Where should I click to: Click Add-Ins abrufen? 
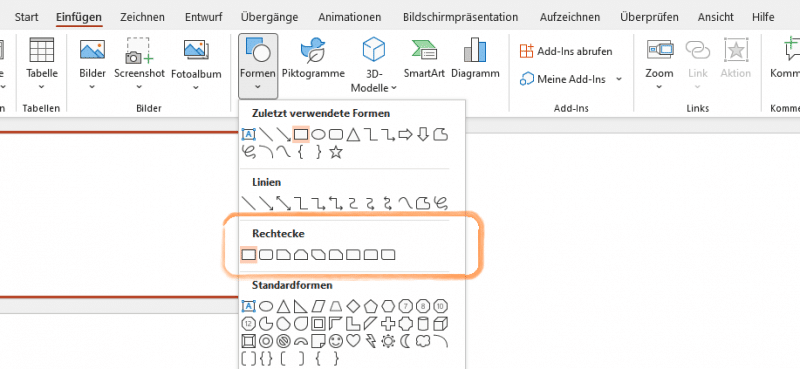coord(566,51)
